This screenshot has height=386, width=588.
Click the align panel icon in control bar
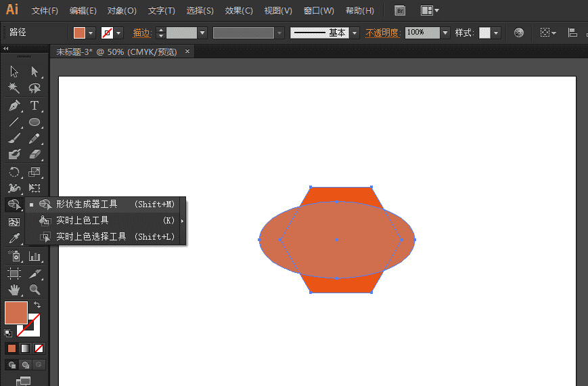tap(572, 33)
